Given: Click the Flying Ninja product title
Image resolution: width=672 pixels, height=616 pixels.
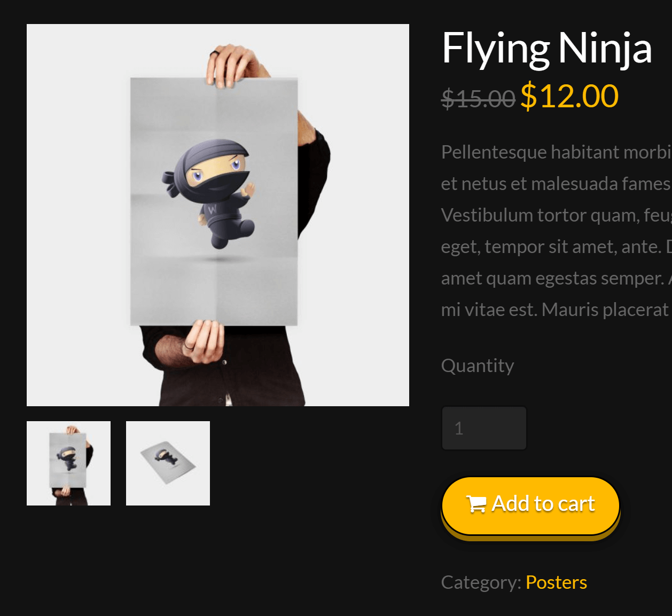Looking at the screenshot, I should click(x=546, y=48).
